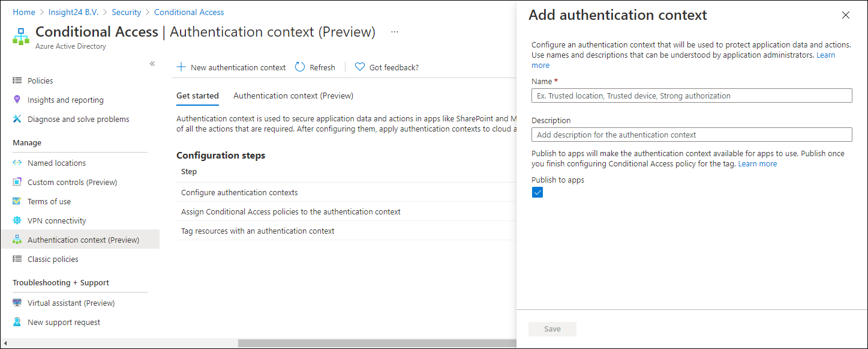The image size is (868, 349).
Task: Focus the Description text field
Action: coord(691,135)
